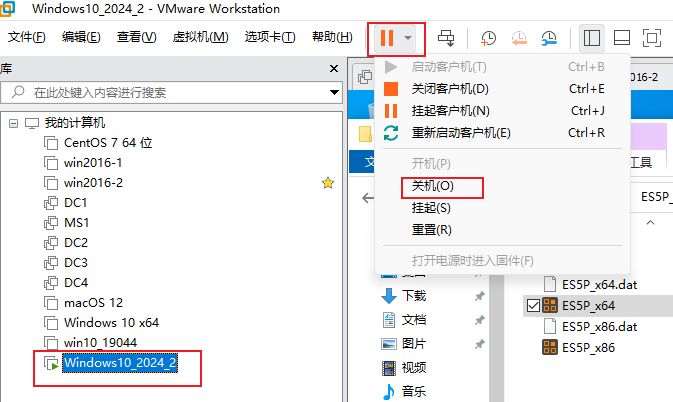Open the 虚拟机(M) menu
Viewport: 673px width, 402px height.
200,37
